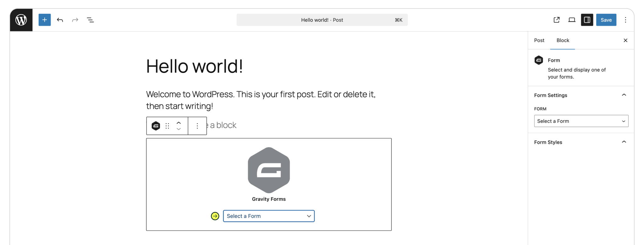Open the sidebar Form dropdown

(581, 121)
